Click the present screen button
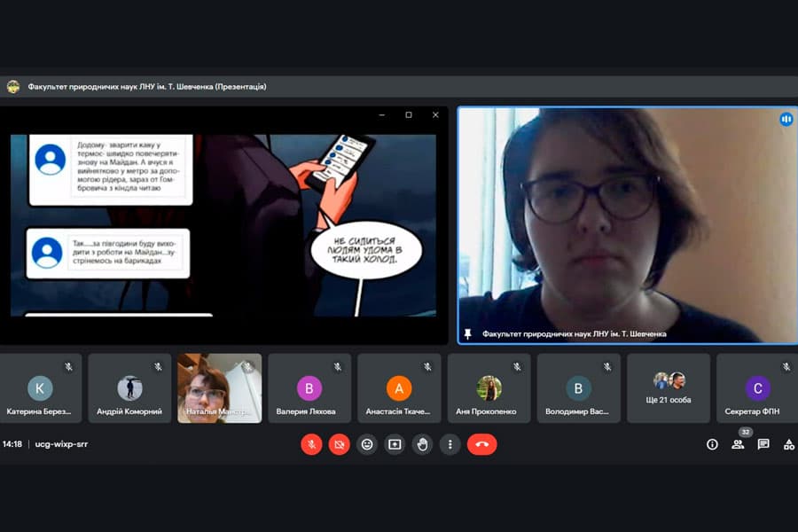798x532 pixels. coord(395,444)
